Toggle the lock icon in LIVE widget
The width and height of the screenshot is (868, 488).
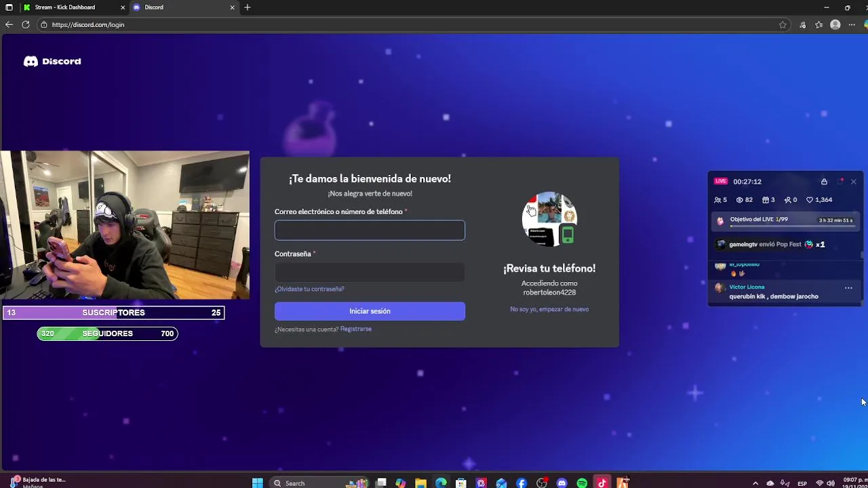824,182
